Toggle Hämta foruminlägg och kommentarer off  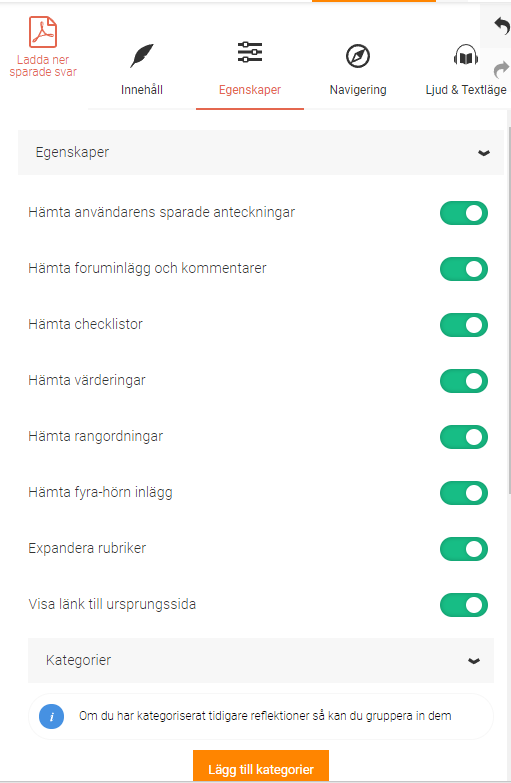pos(464,269)
